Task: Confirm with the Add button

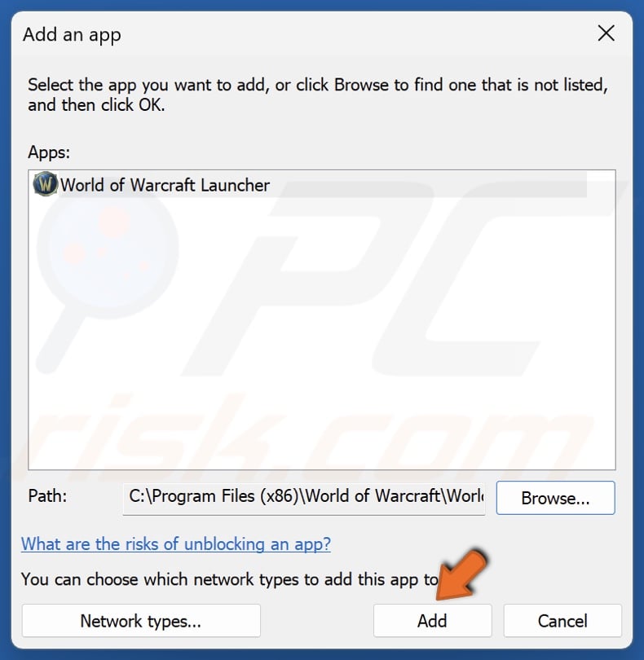Action: [432, 621]
